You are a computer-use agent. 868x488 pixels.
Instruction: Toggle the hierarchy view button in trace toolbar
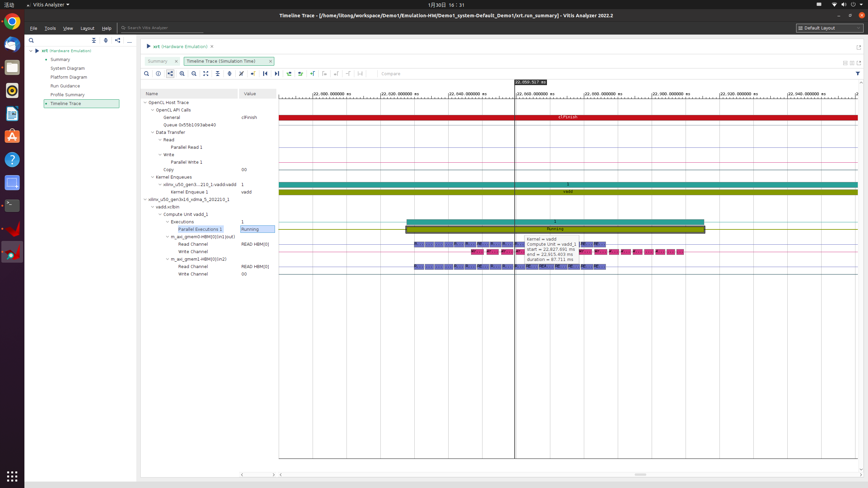(170, 74)
